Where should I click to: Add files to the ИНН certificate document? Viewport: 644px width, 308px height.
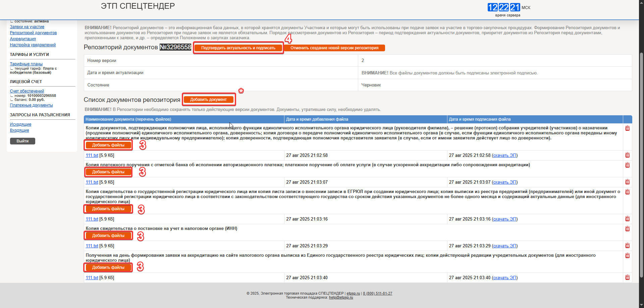click(108, 236)
